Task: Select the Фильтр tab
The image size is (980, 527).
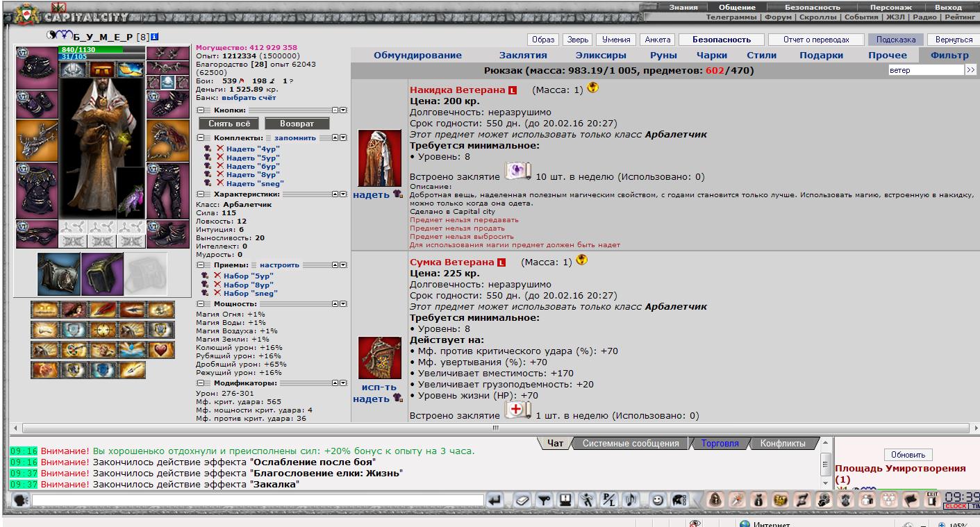Action: [x=949, y=55]
